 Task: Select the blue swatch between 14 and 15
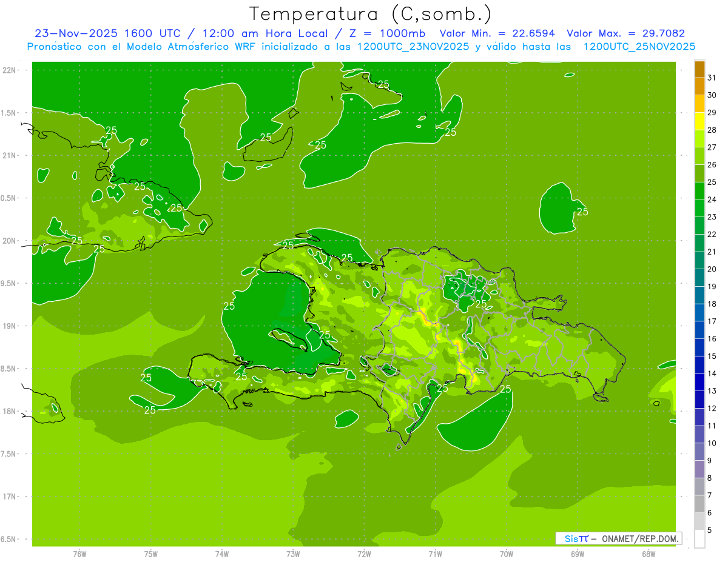[699, 365]
